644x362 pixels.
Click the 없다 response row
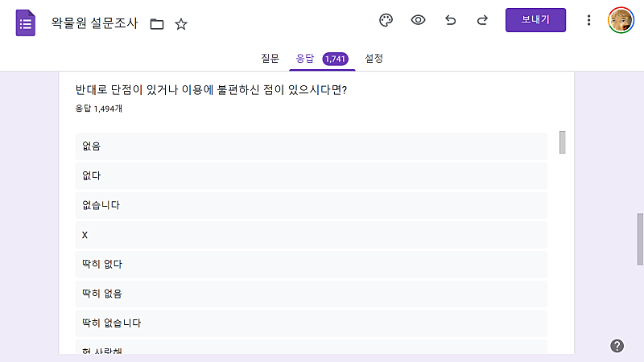click(311, 175)
